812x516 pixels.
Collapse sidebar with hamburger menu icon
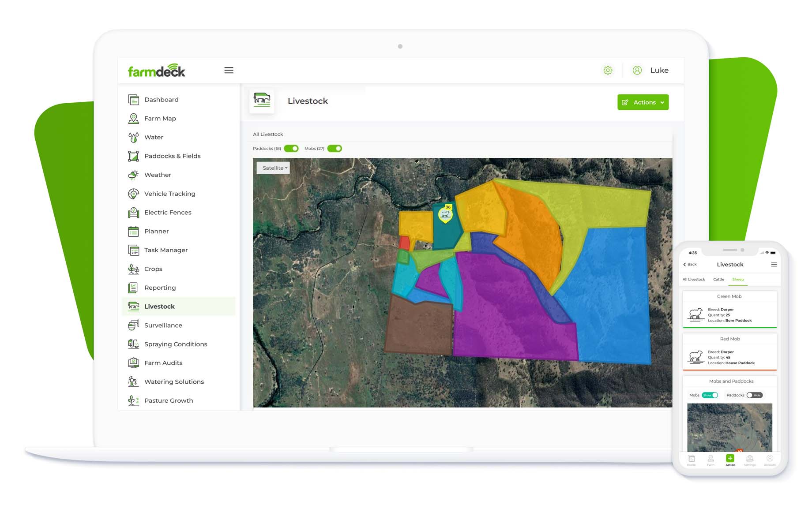tap(229, 71)
